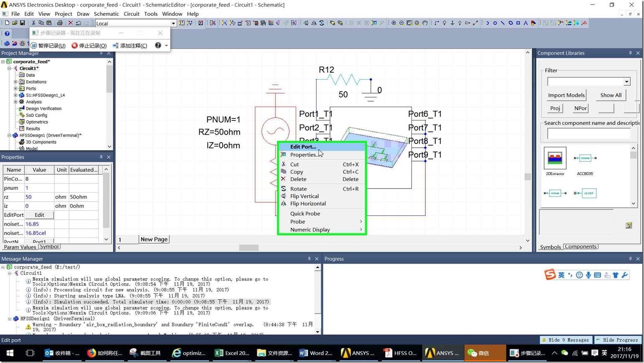
Task: Click the Sogou toolbar microphone icon
Action: point(588,275)
